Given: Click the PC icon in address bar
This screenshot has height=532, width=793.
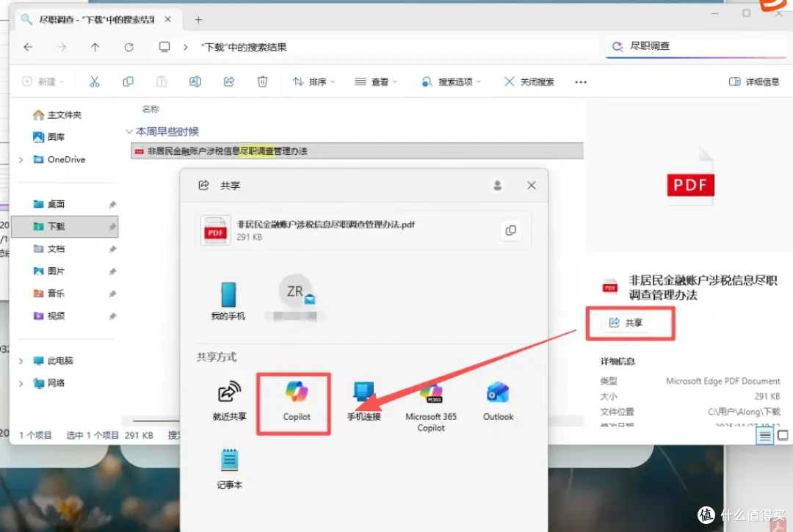Looking at the screenshot, I should pos(164,47).
